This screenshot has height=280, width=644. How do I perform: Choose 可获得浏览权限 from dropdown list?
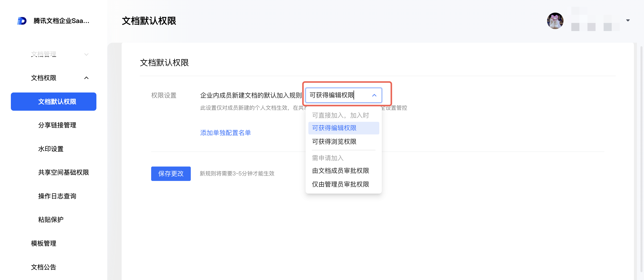click(334, 142)
